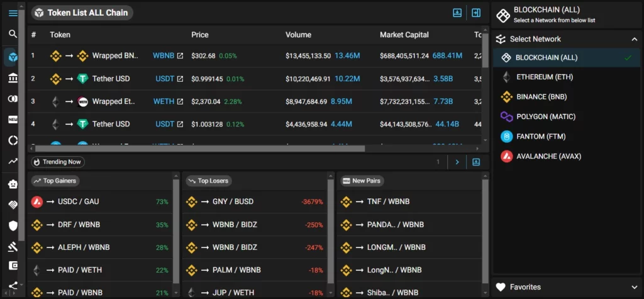Select BINANCE (BNB) network
This screenshot has width=644, height=299.
coord(567,97)
